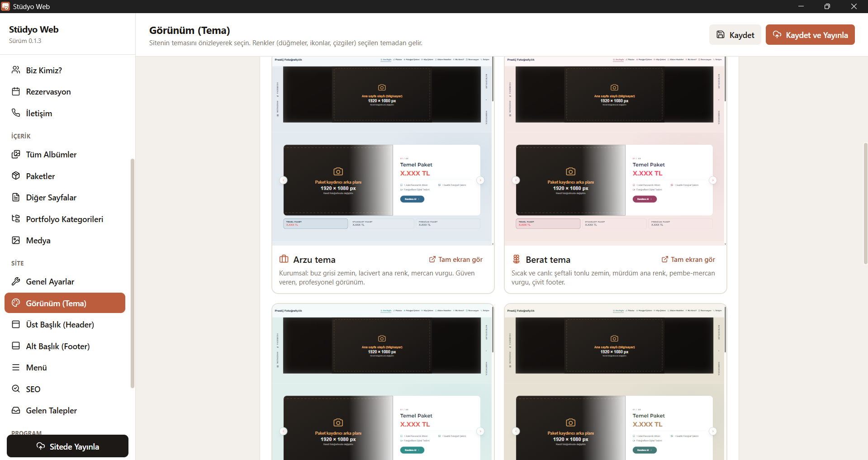Click the Rezervasyon calendar icon
The image size is (868, 460).
coord(16,91)
